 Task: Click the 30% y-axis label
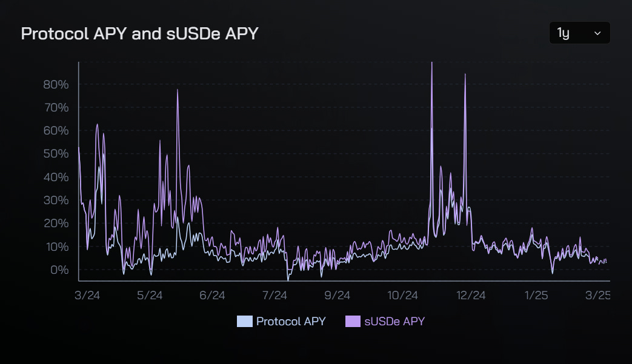(x=56, y=200)
